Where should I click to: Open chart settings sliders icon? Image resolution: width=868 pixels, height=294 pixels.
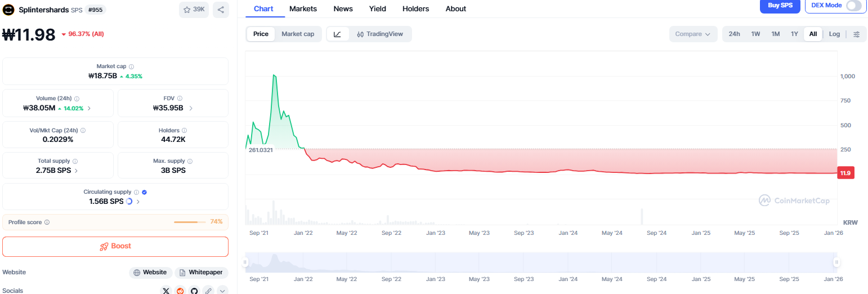click(857, 34)
